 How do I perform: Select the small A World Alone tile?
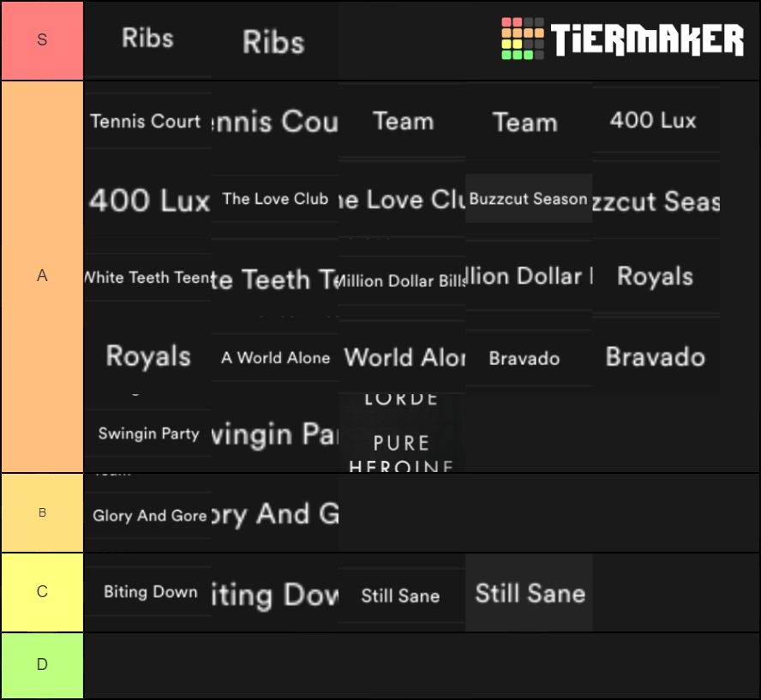[x=275, y=358]
